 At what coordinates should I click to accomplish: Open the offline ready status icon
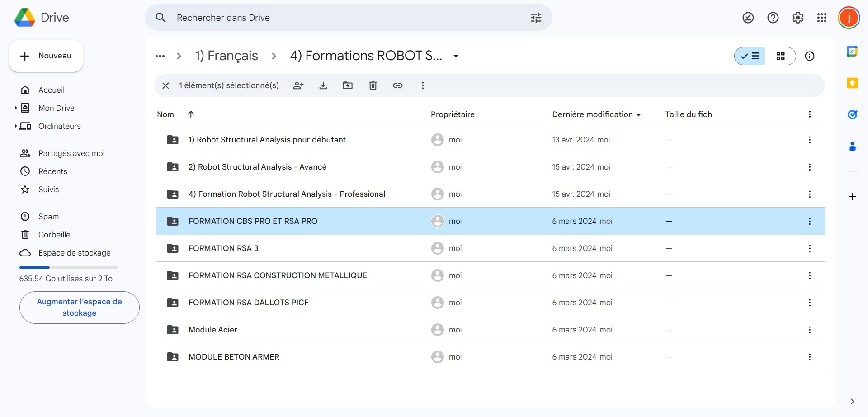748,18
